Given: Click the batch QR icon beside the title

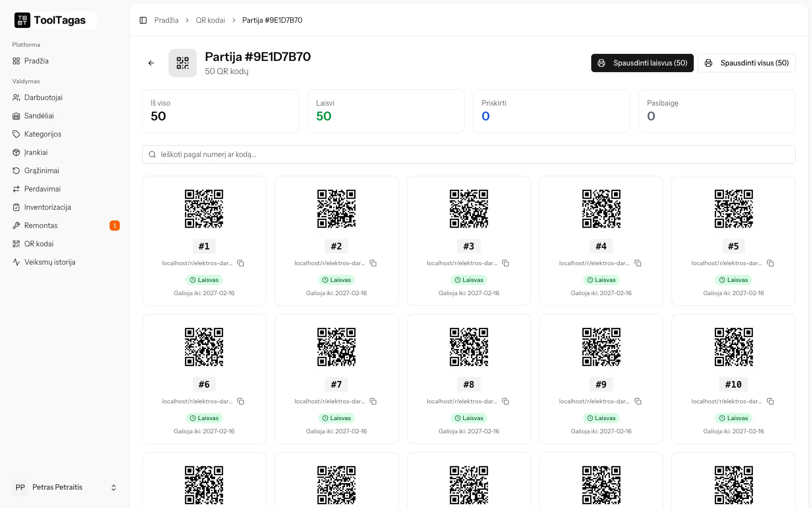Looking at the screenshot, I should click(183, 63).
